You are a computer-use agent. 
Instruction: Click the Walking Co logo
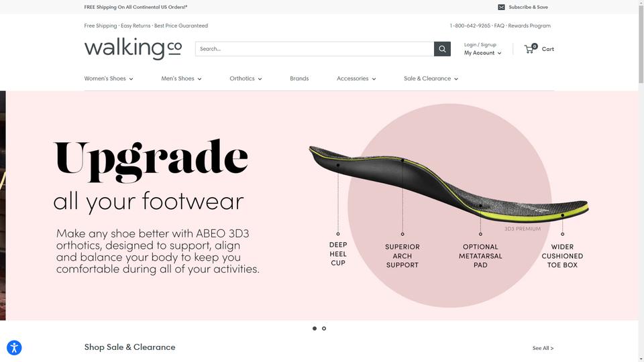coord(133,48)
